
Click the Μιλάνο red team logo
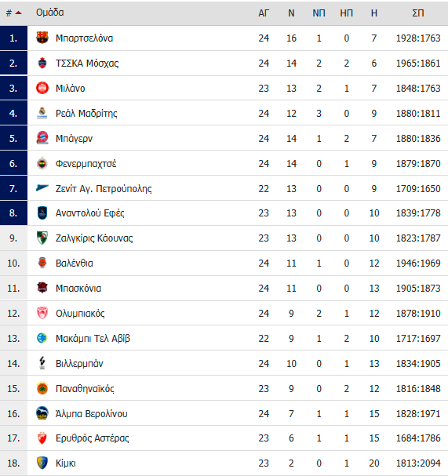click(x=42, y=88)
